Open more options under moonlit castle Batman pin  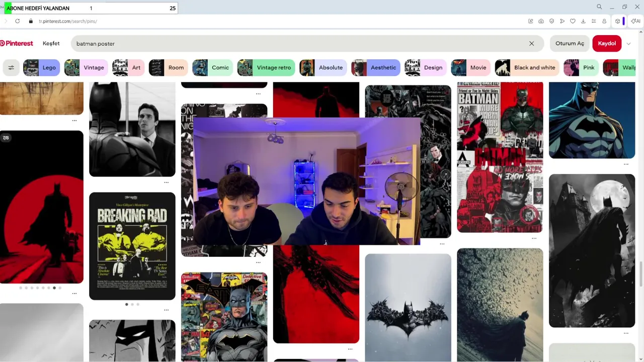[x=626, y=333]
